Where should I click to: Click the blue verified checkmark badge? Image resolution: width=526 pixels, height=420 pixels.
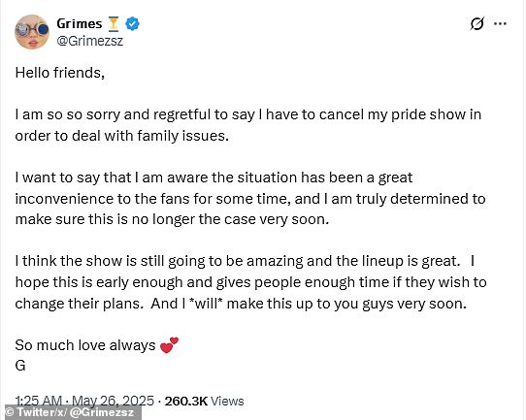(133, 24)
